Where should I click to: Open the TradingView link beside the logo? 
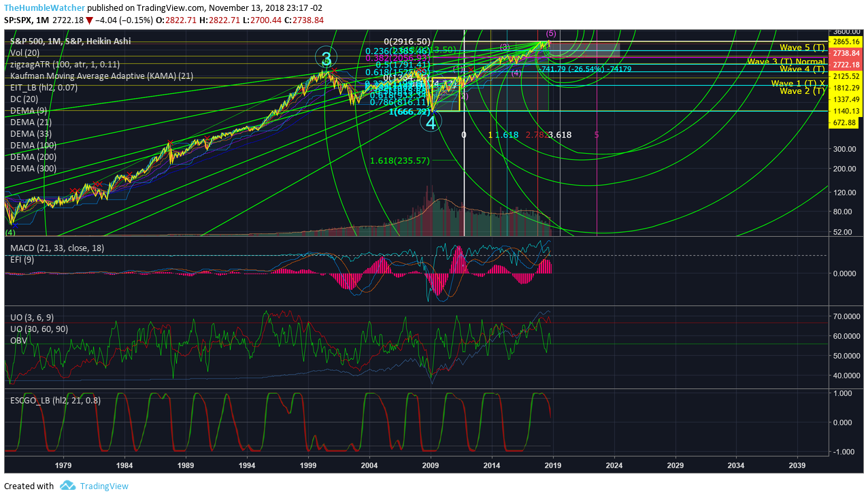(104, 486)
